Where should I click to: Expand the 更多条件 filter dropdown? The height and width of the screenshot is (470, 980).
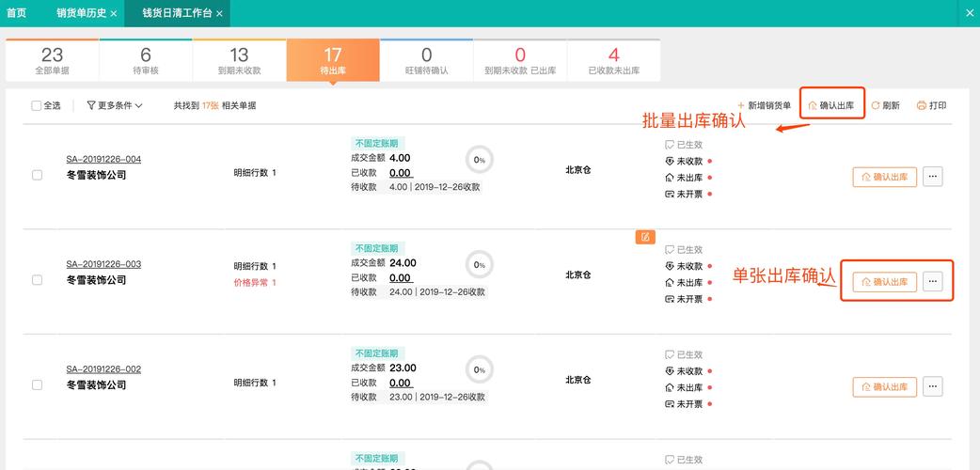[115, 105]
